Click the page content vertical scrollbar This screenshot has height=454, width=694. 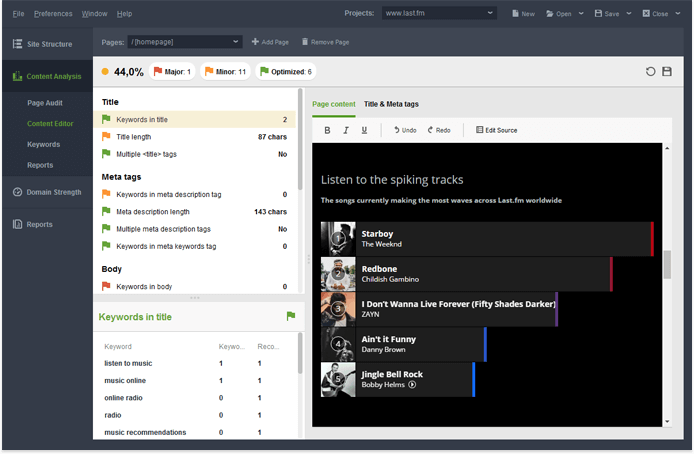pyautogui.click(x=667, y=264)
